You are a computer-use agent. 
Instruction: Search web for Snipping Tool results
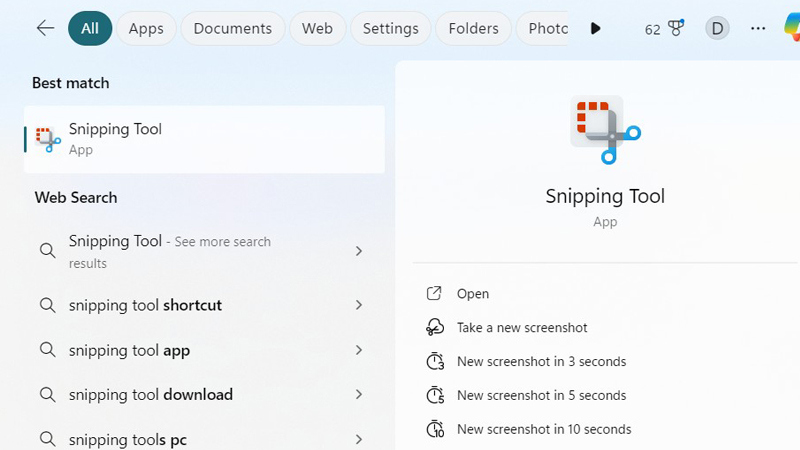pyautogui.click(x=204, y=251)
